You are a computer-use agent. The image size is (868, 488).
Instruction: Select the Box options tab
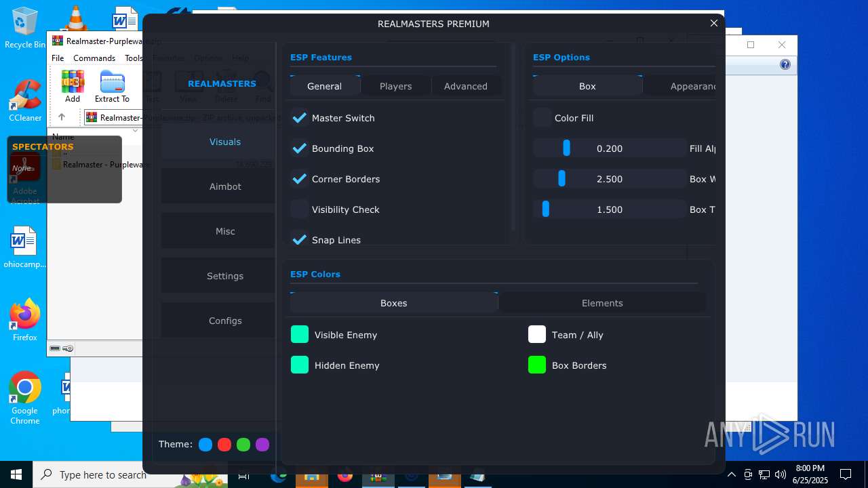coord(587,86)
